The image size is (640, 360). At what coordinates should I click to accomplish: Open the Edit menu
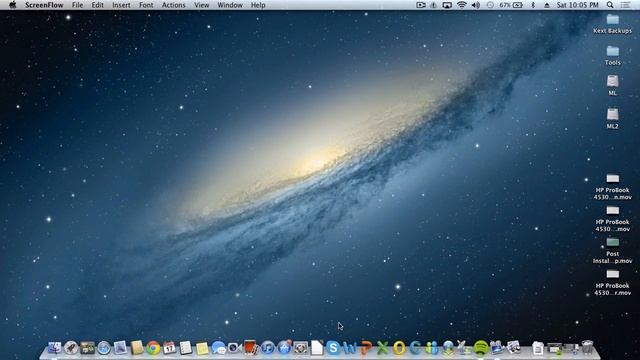click(x=98, y=5)
